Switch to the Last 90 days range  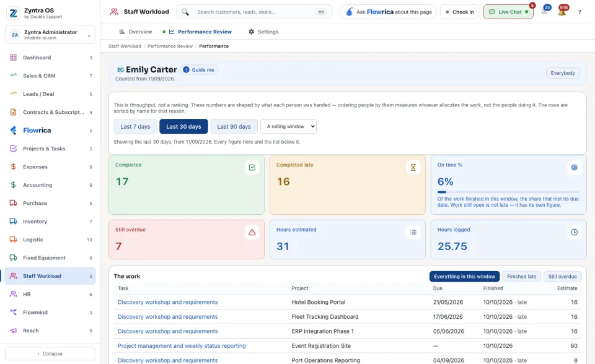[x=234, y=127]
